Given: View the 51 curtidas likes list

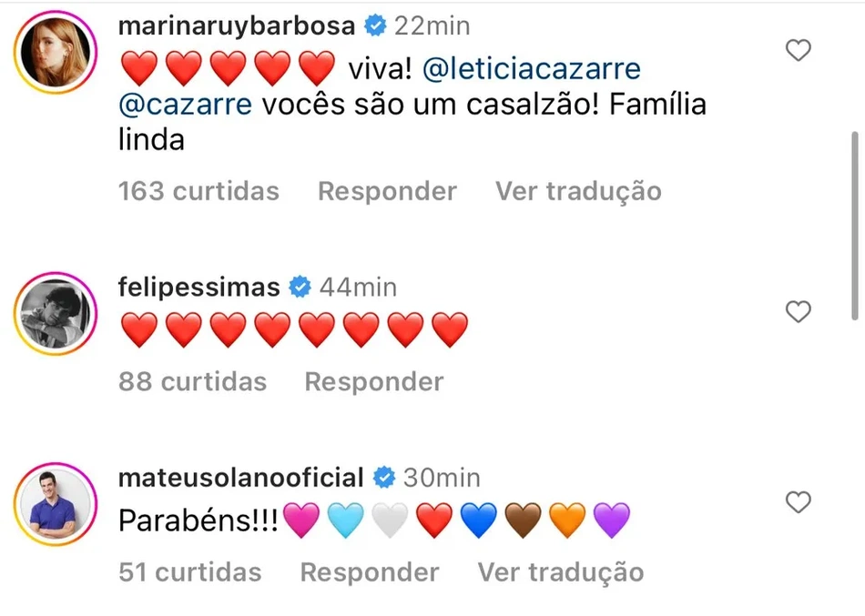Looking at the screenshot, I should (x=189, y=572).
